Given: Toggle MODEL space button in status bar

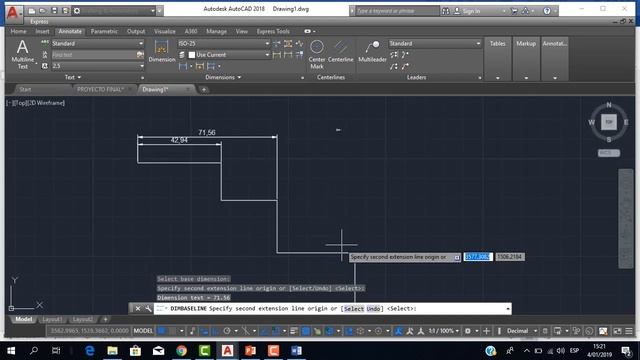Looking at the screenshot, I should [x=143, y=331].
